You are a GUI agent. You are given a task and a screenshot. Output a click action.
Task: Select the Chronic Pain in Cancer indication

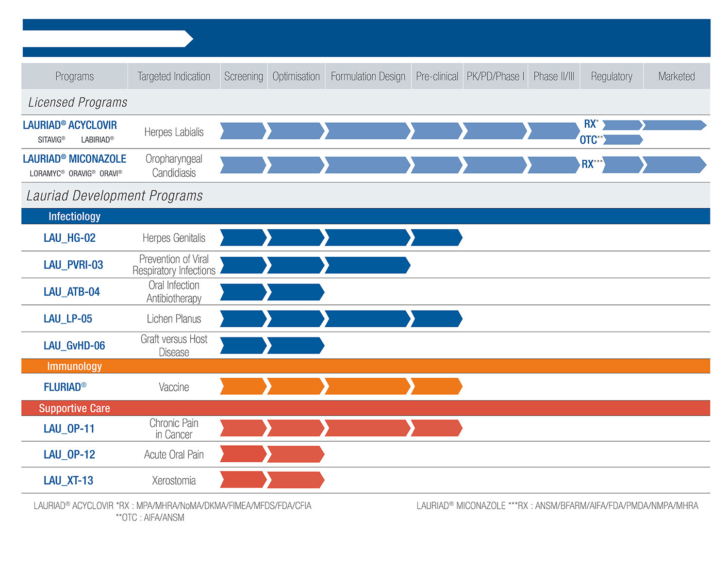(174, 429)
